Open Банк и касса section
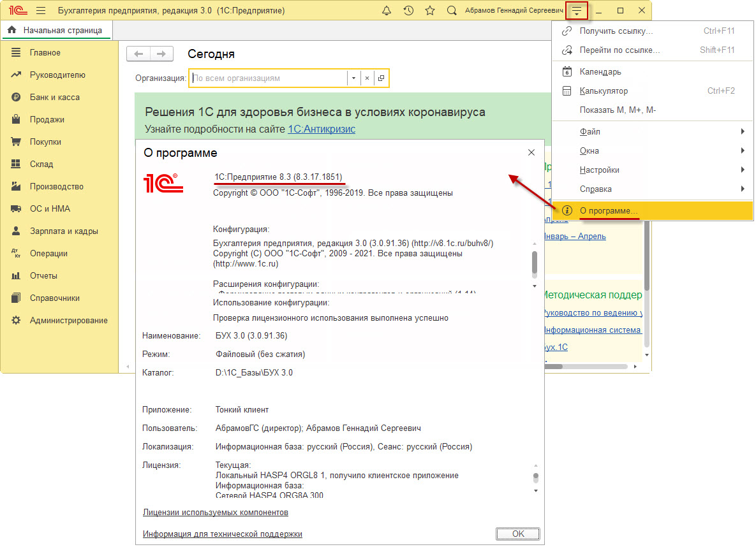 [x=59, y=97]
